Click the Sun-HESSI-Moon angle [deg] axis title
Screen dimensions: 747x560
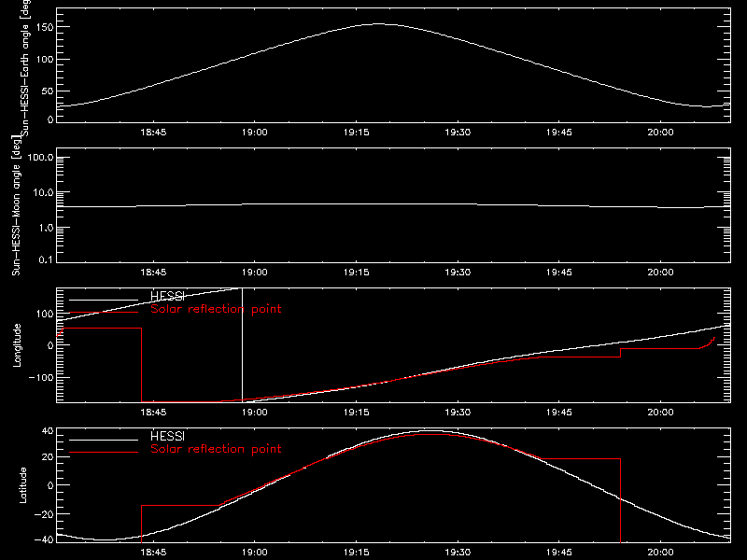pos(16,205)
